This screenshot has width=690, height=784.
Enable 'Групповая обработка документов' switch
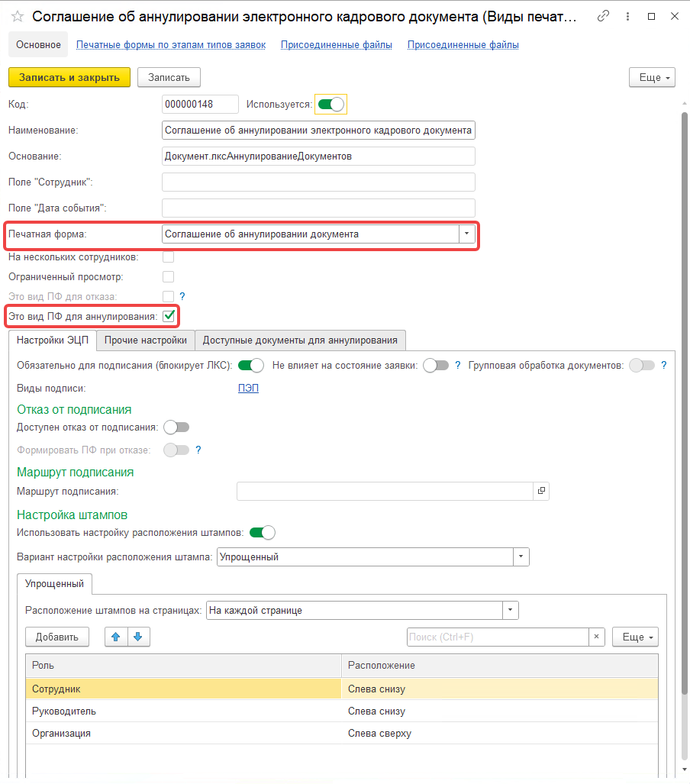642,366
